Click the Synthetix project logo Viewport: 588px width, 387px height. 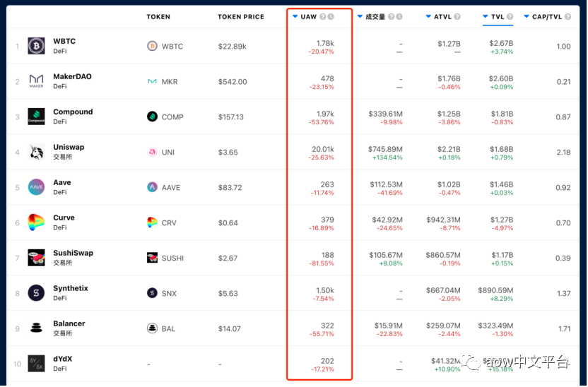(x=36, y=293)
